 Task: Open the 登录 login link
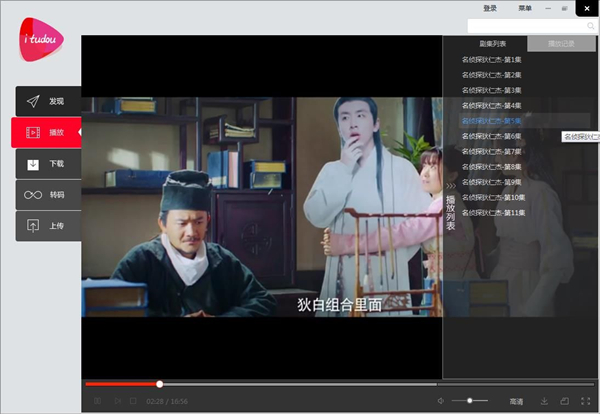490,8
